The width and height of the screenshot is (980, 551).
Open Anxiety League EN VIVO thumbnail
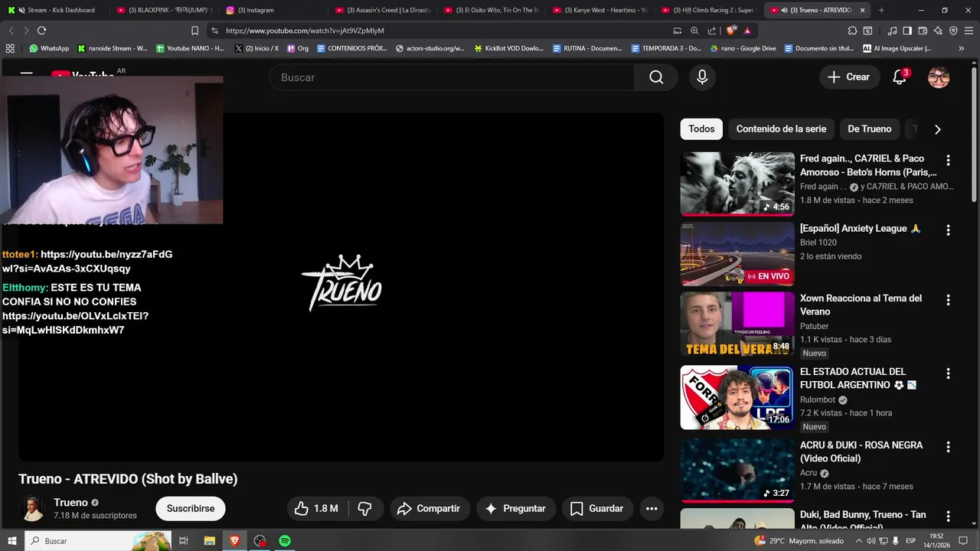click(738, 254)
